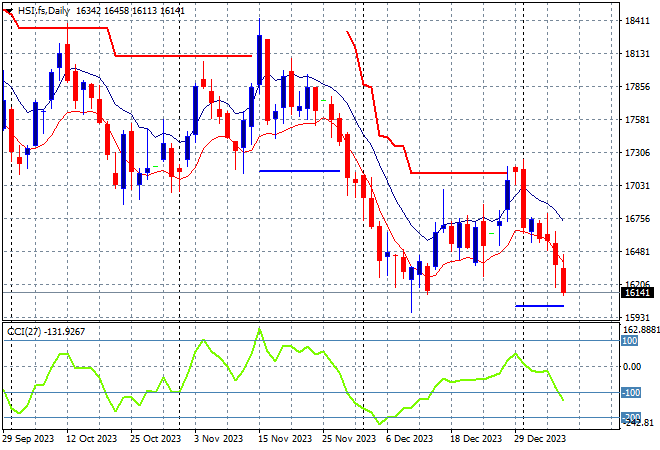Click the 16481 price axis label
This screenshot has height=450, width=660.
coord(637,252)
